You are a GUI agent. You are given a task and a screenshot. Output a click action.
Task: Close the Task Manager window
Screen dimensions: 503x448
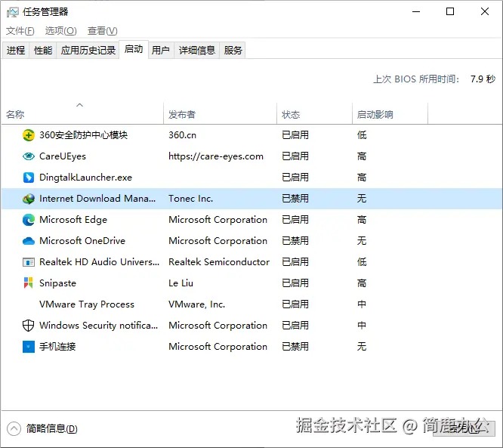[x=485, y=12]
